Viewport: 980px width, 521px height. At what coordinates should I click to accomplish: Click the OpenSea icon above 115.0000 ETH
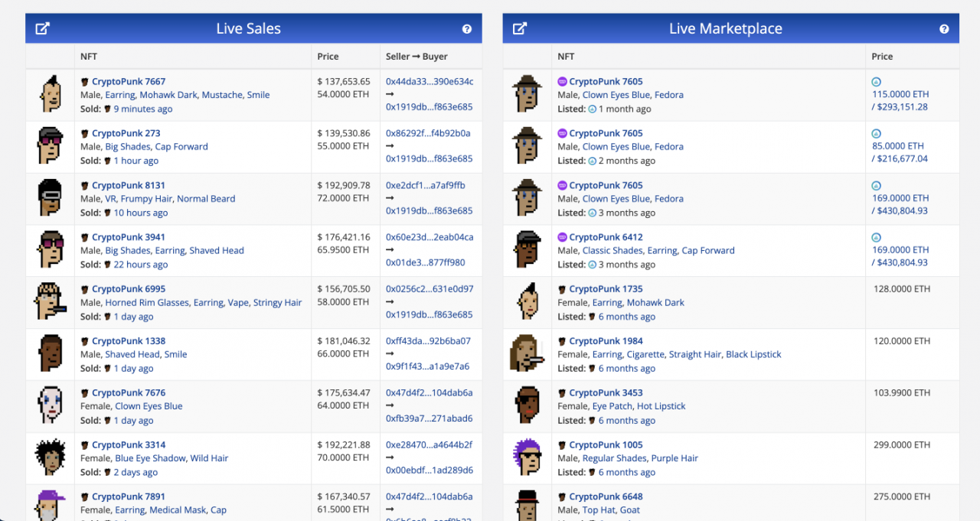point(877,82)
